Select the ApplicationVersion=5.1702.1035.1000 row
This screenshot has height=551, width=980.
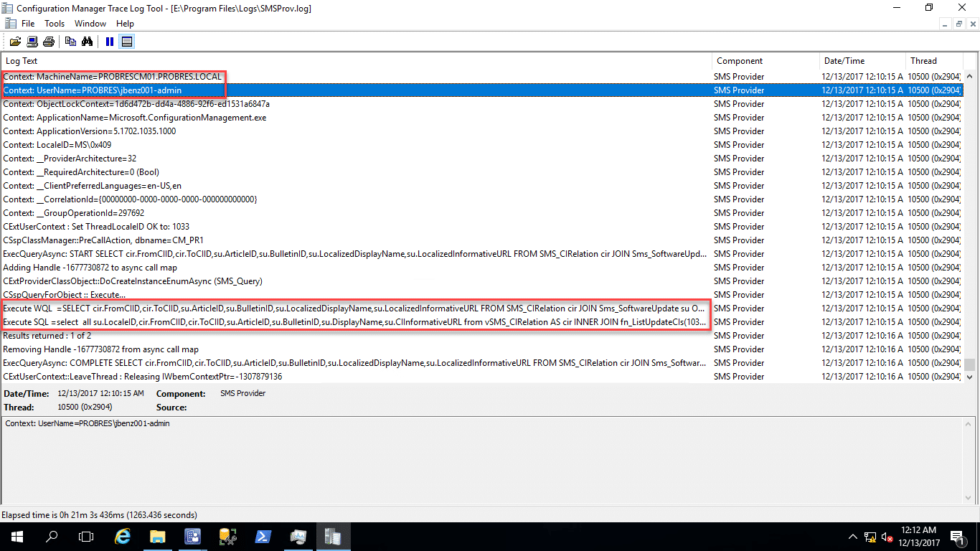[481, 131]
